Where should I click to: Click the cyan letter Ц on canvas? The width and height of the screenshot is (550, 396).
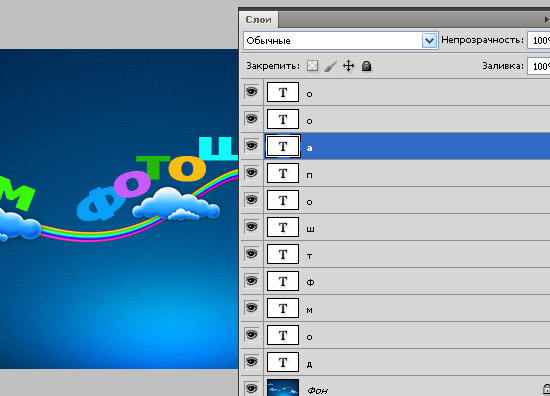[x=218, y=148]
